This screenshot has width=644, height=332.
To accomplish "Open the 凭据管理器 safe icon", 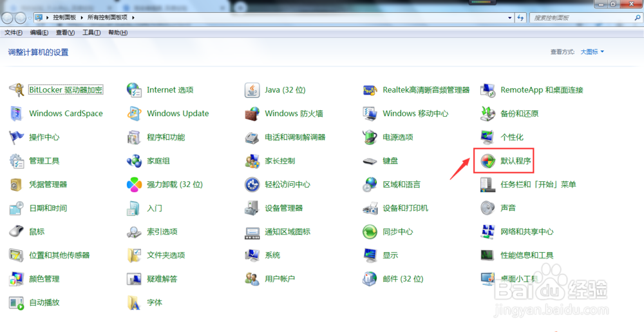I will [x=17, y=184].
